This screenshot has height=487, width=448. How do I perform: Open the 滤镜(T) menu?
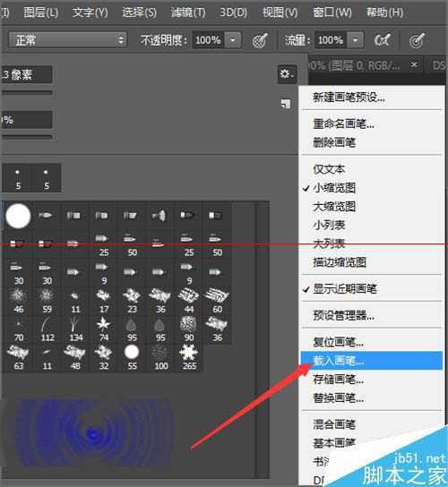188,13
